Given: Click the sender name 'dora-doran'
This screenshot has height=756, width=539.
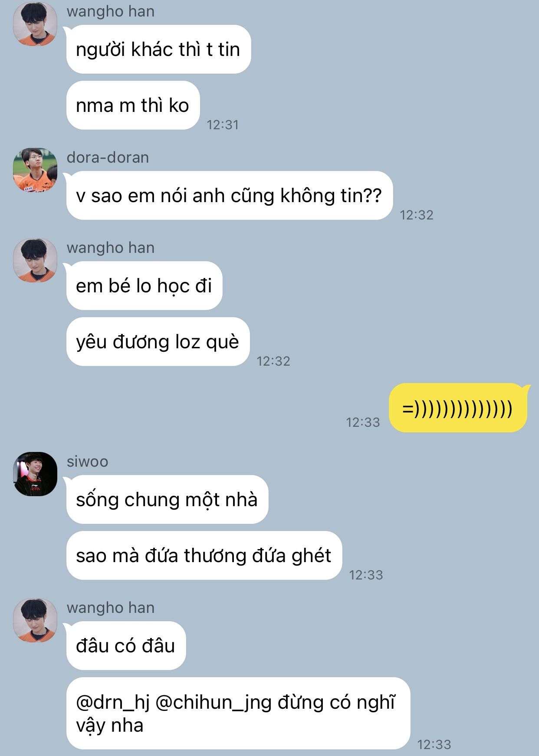Looking at the screenshot, I should tap(108, 157).
